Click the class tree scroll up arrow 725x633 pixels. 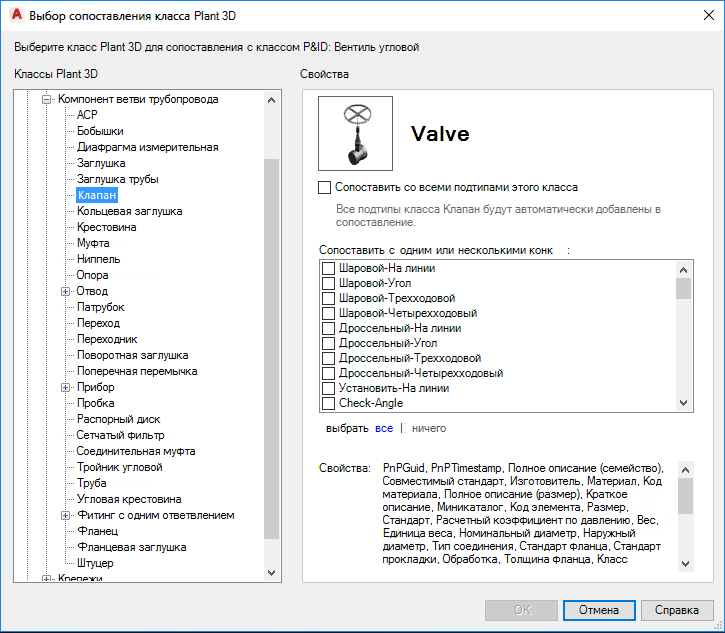[272, 100]
